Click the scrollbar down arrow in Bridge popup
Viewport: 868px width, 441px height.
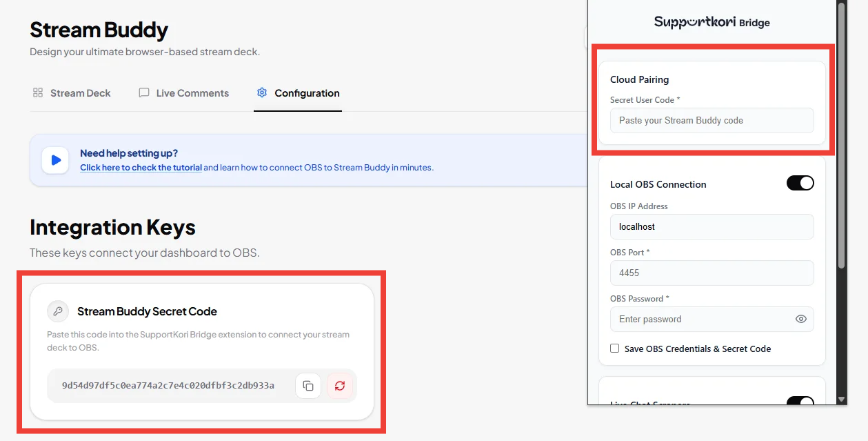(841, 399)
